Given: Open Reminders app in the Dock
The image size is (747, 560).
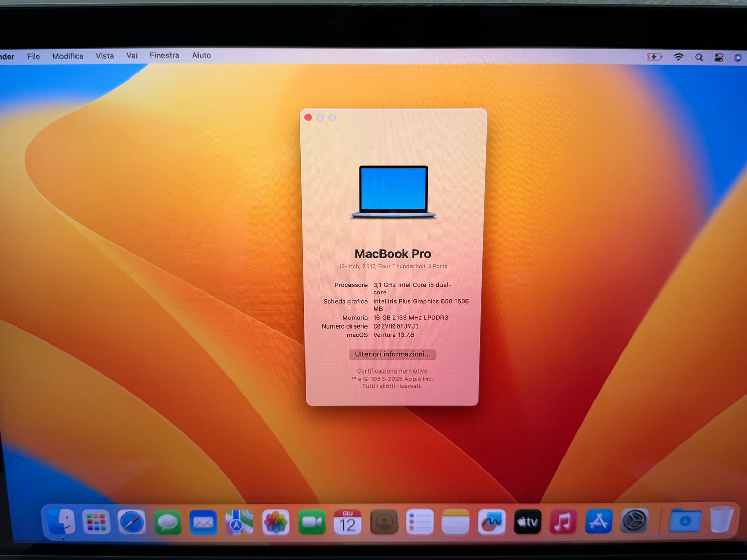Looking at the screenshot, I should 420,522.
